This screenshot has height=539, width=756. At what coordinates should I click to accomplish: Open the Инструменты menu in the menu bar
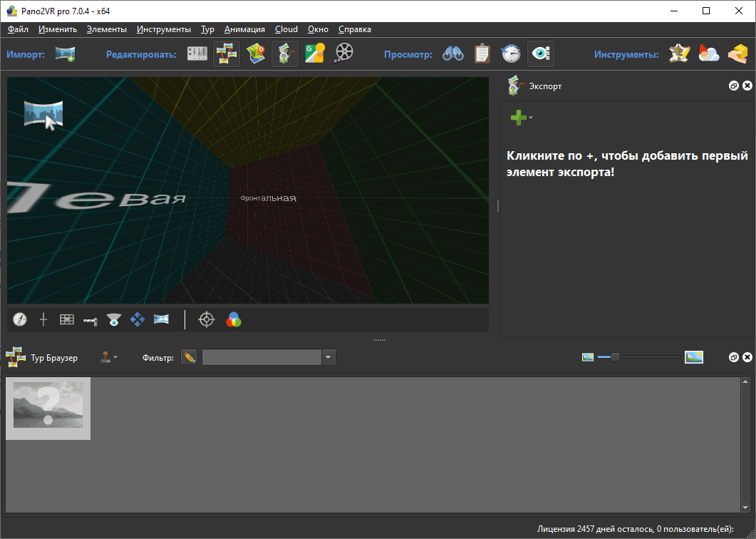[164, 29]
